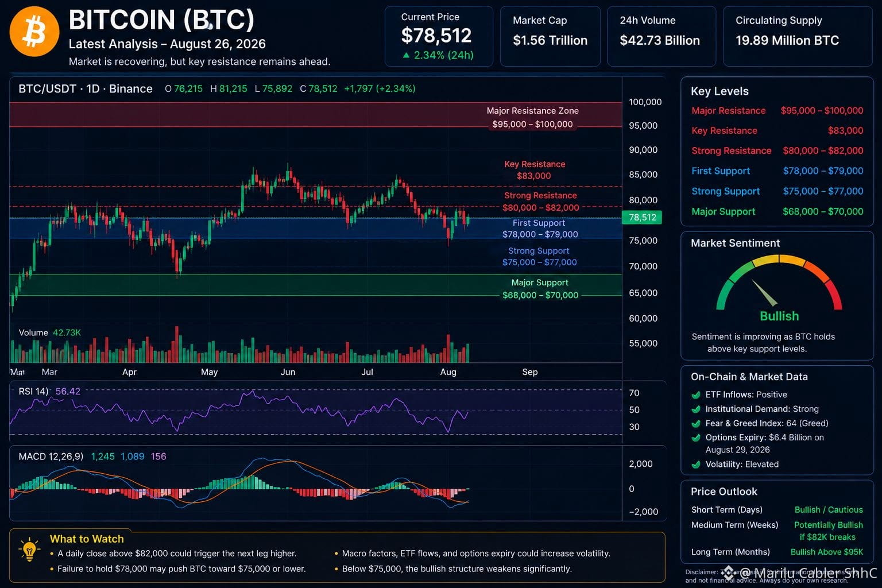Click the Bullish Above $95K outlook value
The image size is (882, 588).
tap(827, 552)
